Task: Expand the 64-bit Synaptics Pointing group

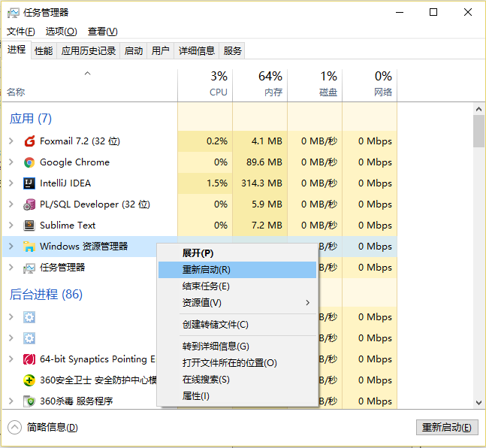Action: coord(11,359)
